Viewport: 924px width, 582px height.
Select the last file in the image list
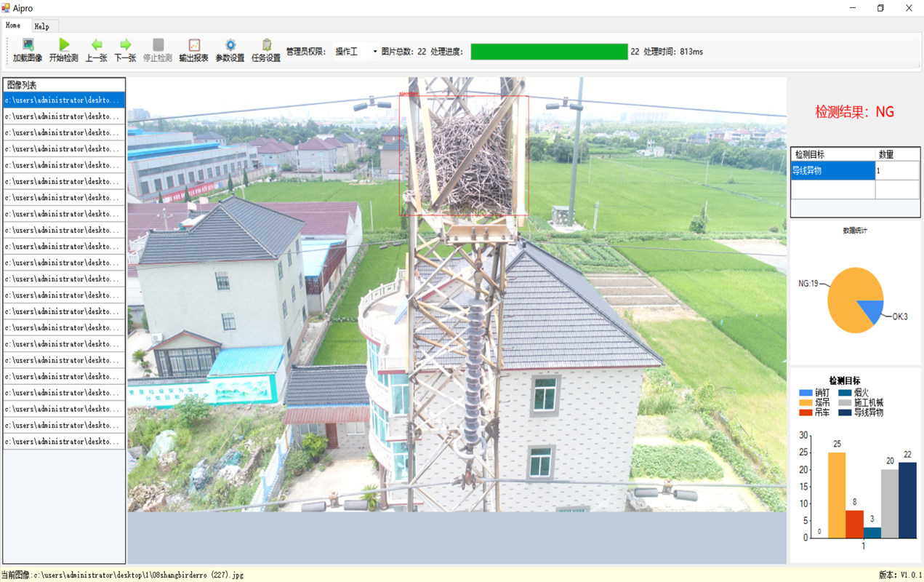coord(64,442)
